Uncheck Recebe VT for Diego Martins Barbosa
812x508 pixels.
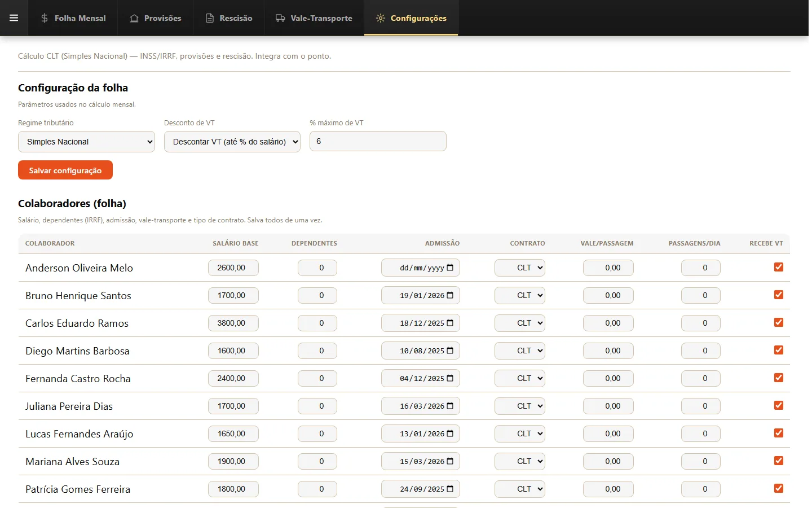click(779, 350)
